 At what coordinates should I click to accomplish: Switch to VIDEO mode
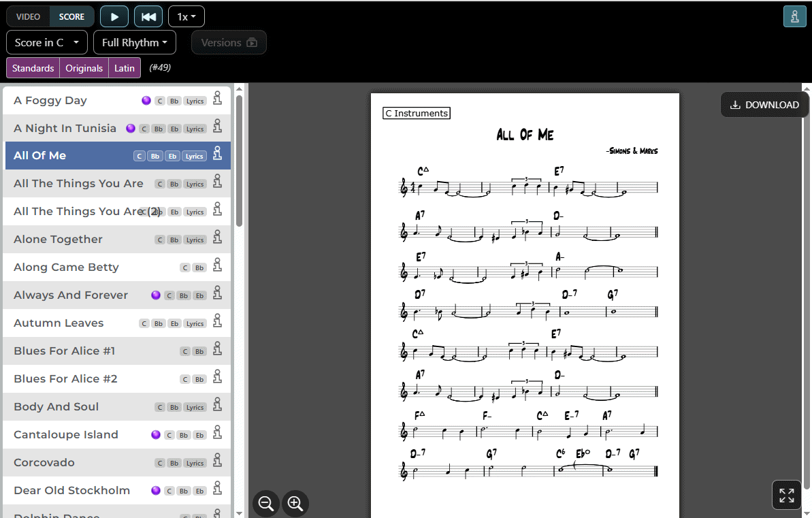(x=28, y=16)
